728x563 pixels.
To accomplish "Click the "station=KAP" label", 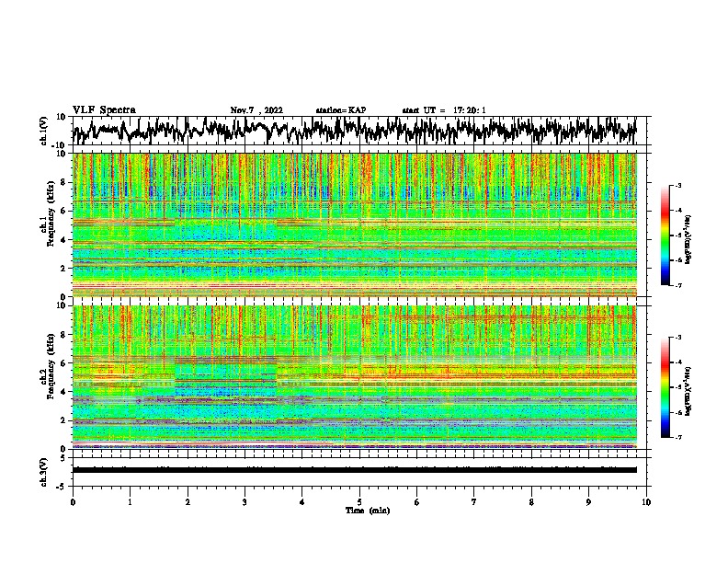I will (x=341, y=110).
